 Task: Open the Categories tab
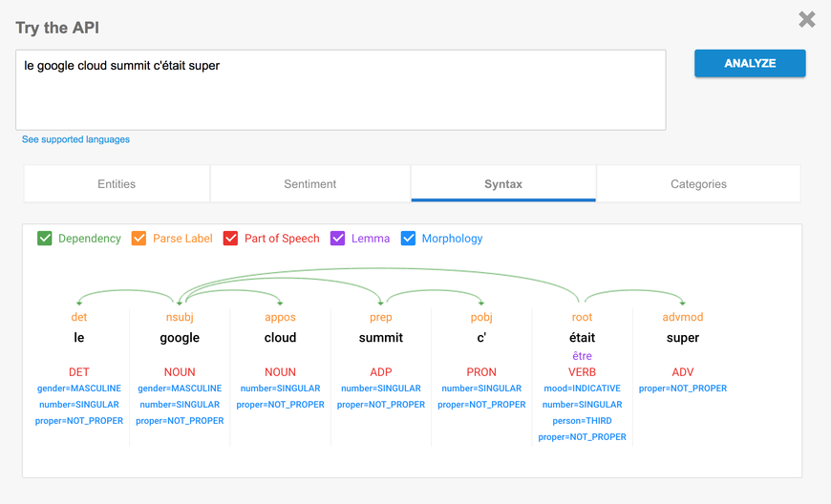click(x=698, y=184)
